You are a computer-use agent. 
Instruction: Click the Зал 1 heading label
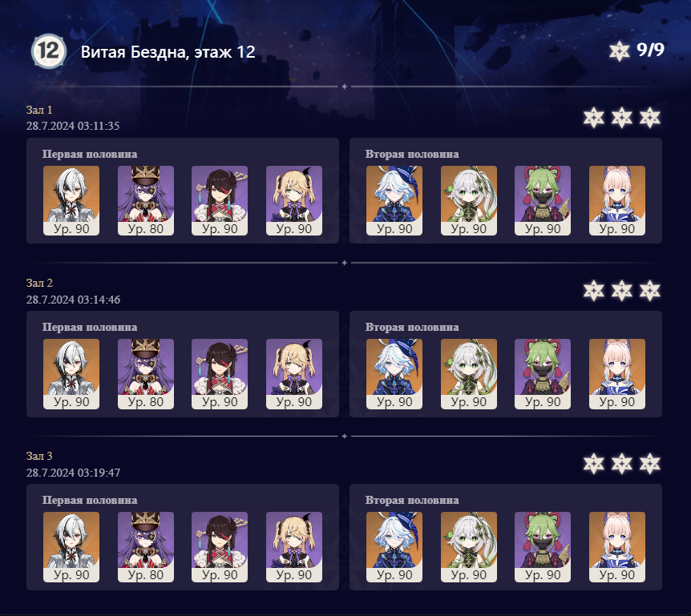pyautogui.click(x=39, y=110)
